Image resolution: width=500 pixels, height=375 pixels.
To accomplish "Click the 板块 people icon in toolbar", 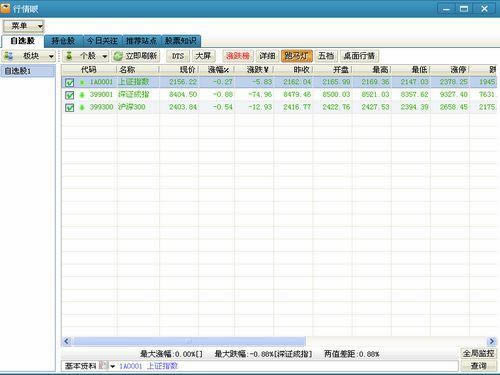I will [9, 56].
